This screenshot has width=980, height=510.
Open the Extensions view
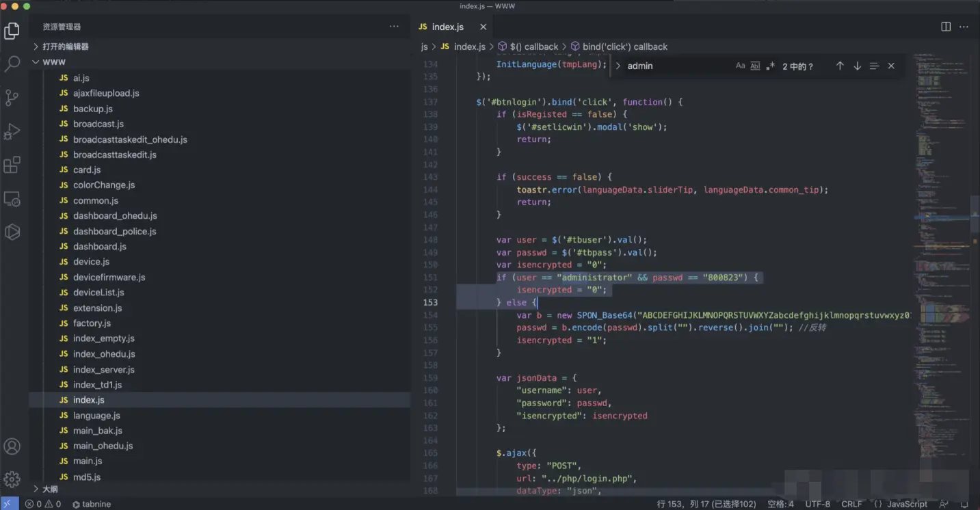coord(12,165)
